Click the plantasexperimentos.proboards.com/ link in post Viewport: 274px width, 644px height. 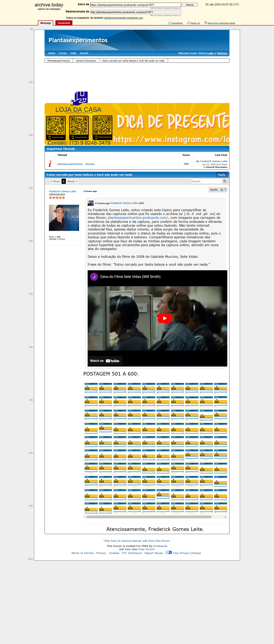[x=138, y=218]
